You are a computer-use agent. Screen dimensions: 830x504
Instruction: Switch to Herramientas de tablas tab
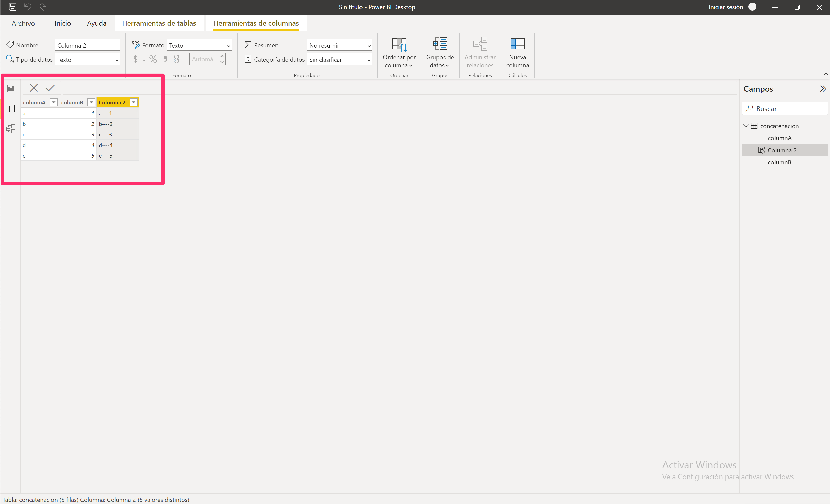(159, 23)
